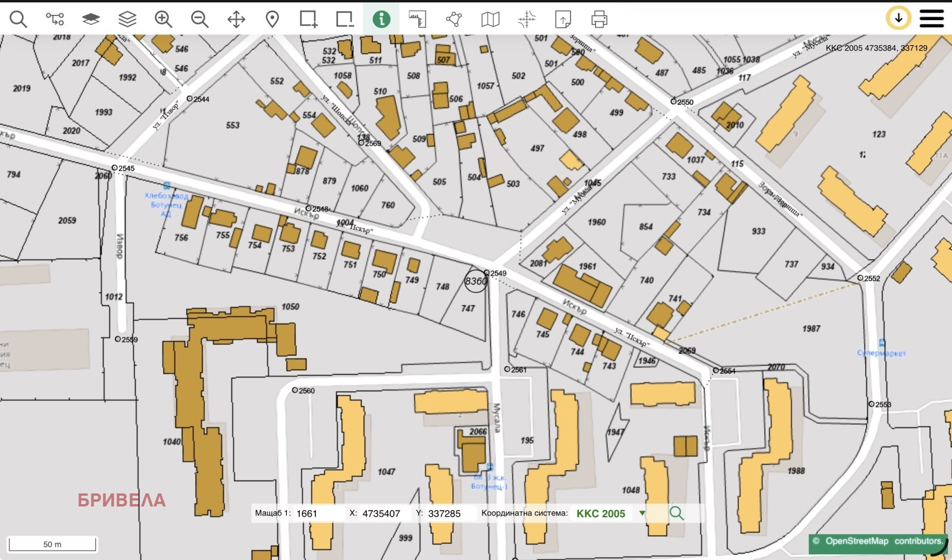
Task: Toggle the solid layers stack icon
Action: 90,19
